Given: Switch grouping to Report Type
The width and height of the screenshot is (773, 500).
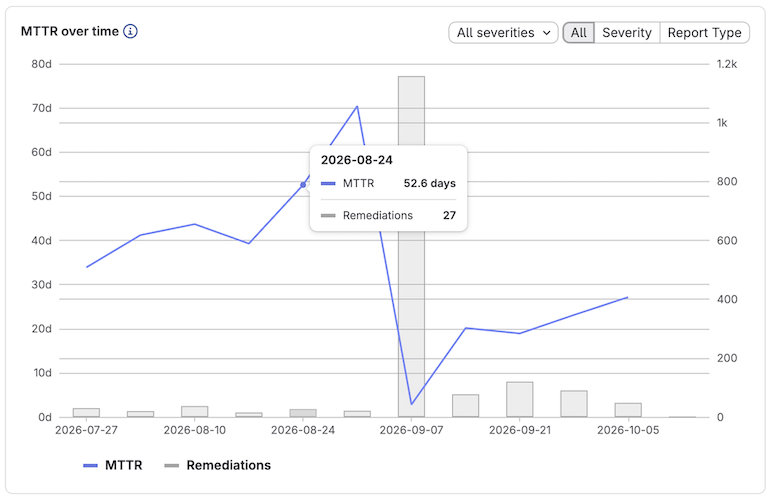Looking at the screenshot, I should (x=704, y=33).
